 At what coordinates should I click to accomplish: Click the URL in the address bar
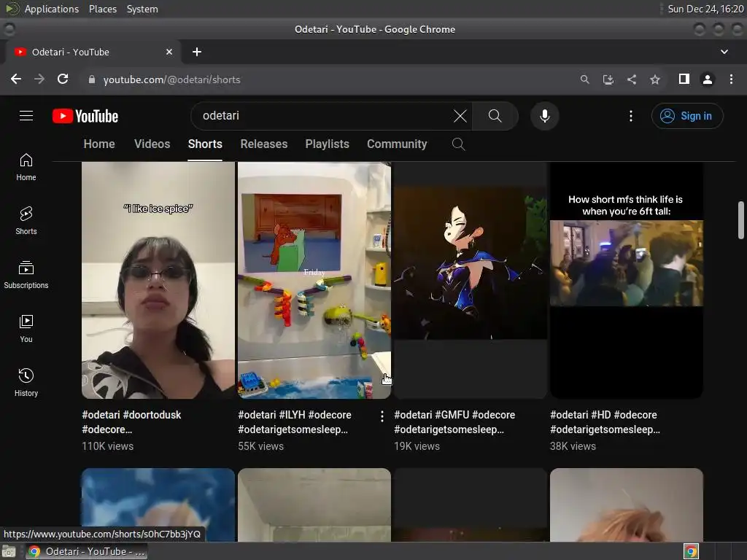[171, 79]
